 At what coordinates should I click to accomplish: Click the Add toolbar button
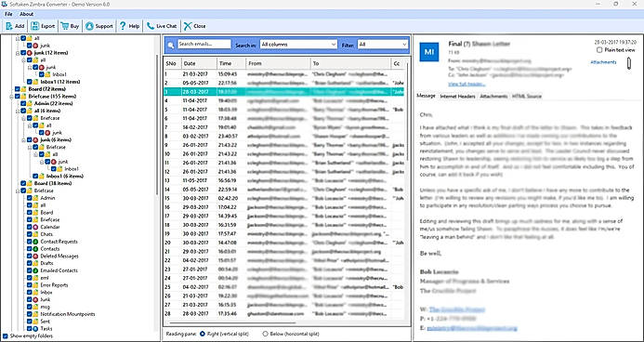pos(15,26)
